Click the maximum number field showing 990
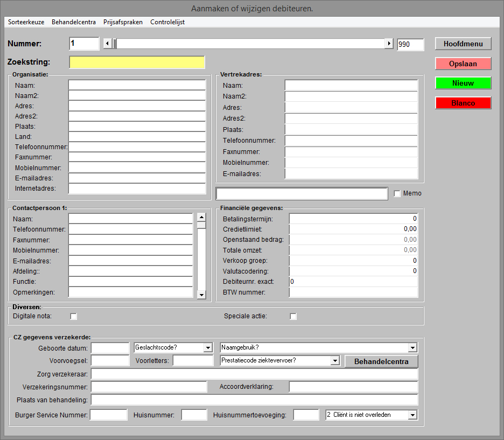Image resolution: width=504 pixels, height=440 pixels. point(410,44)
